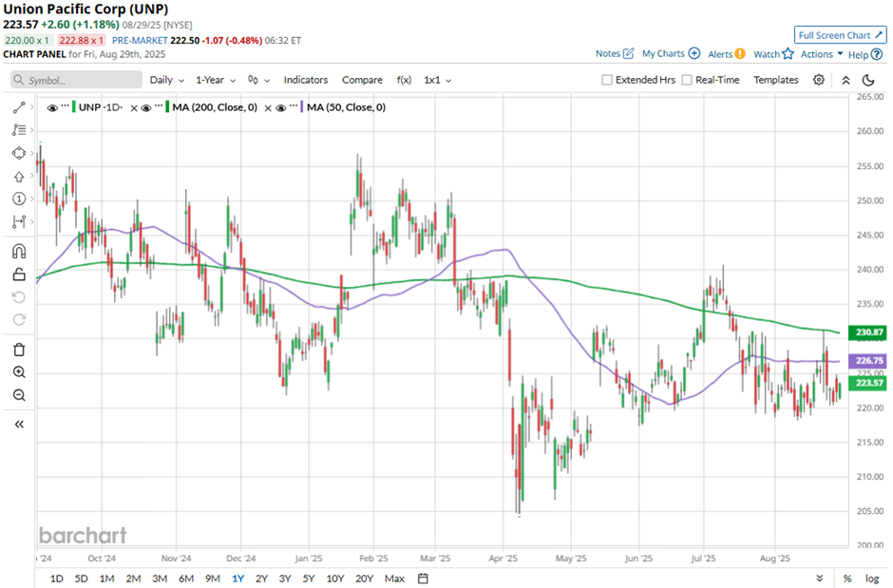Zoom out with the magnifier minus
893x588 pixels.
[x=19, y=395]
